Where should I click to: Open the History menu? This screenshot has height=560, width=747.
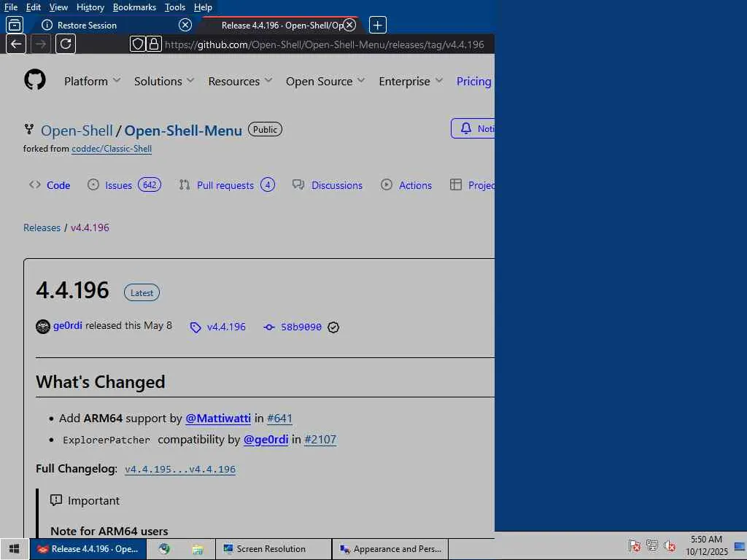(90, 7)
